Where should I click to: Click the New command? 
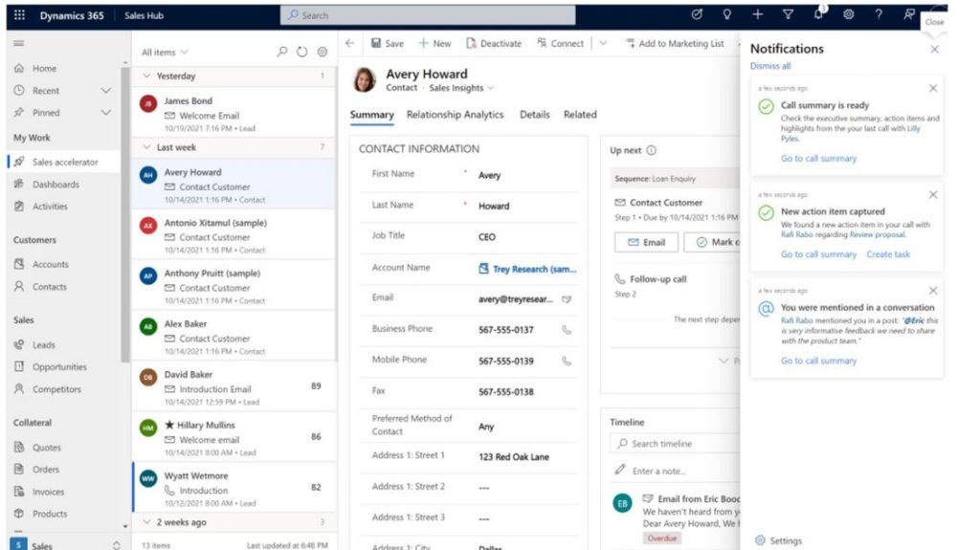pos(434,43)
